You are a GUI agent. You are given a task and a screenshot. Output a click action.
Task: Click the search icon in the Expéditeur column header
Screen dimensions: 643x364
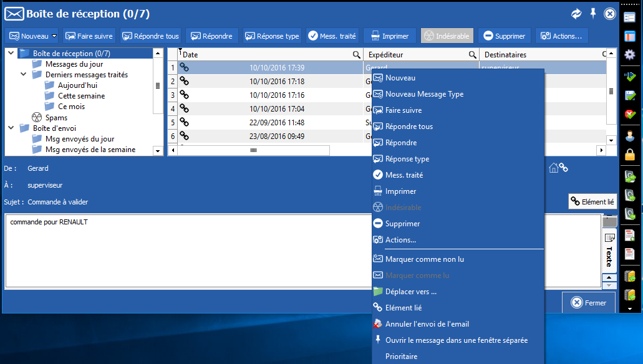click(473, 55)
